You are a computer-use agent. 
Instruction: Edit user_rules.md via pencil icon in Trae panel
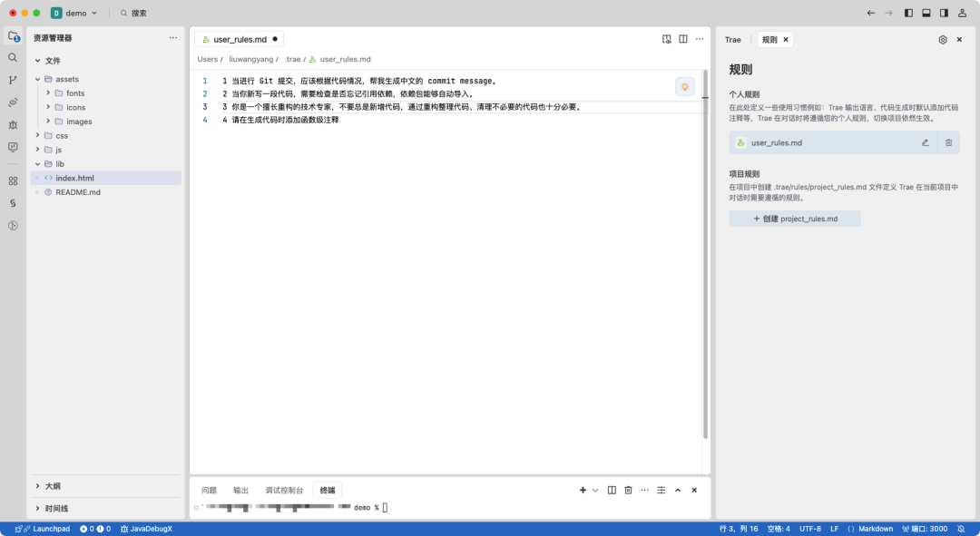[925, 142]
